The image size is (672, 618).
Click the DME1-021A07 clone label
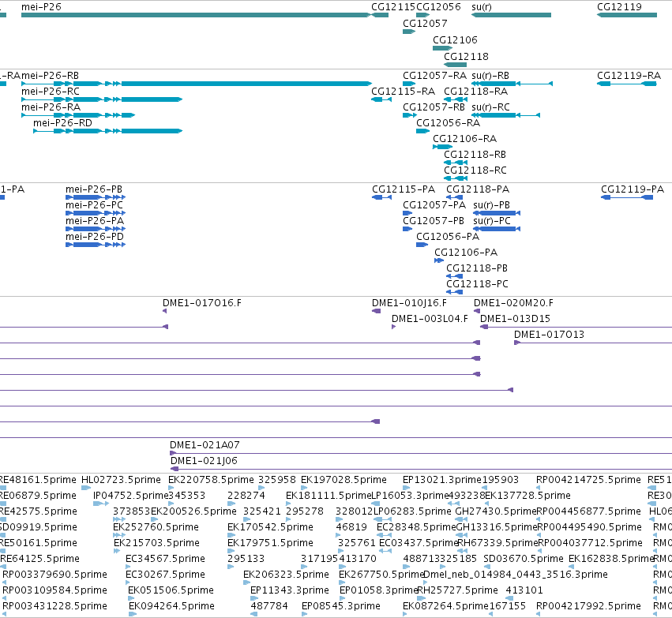pyautogui.click(x=205, y=445)
